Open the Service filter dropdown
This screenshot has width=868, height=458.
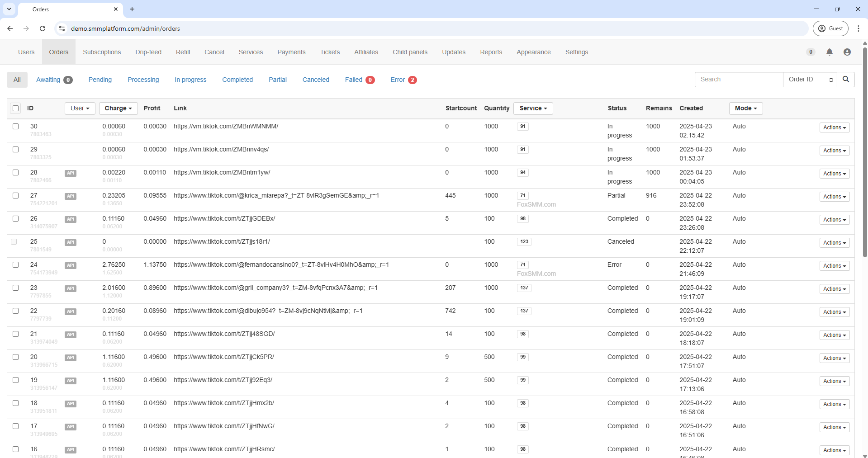tap(533, 109)
